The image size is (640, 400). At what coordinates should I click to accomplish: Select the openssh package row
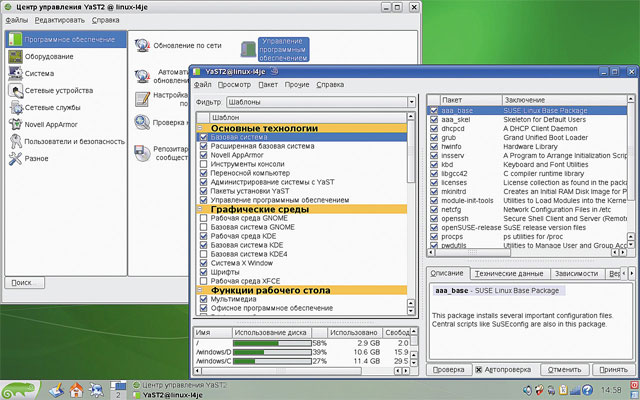click(x=527, y=218)
